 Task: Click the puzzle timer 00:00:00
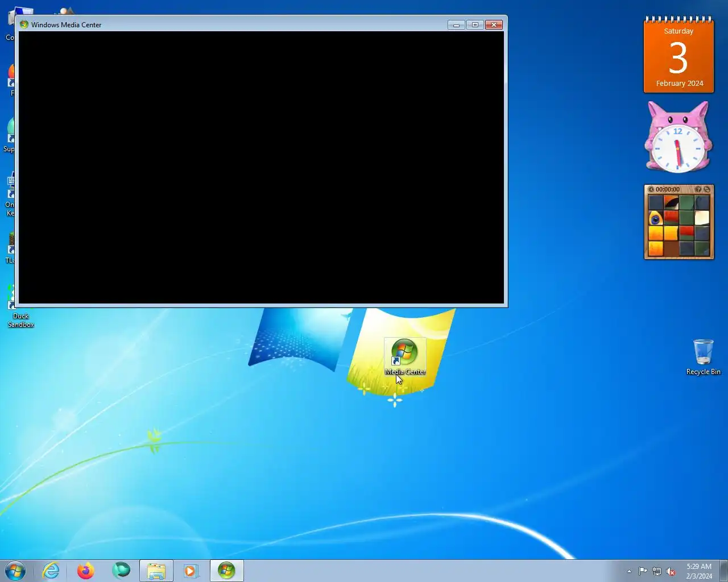[x=667, y=189]
